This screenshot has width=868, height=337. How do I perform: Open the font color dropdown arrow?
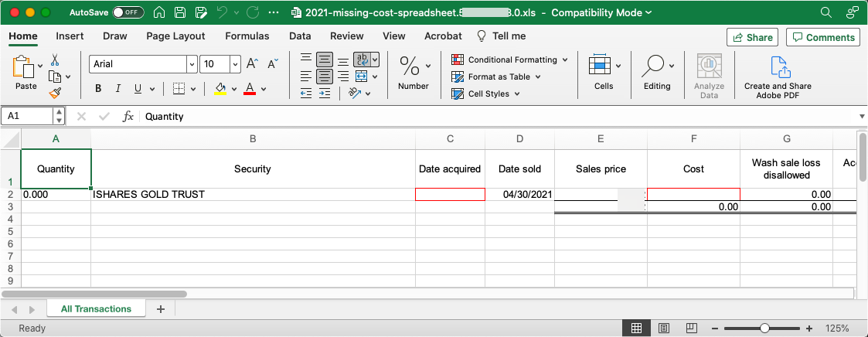point(264,89)
